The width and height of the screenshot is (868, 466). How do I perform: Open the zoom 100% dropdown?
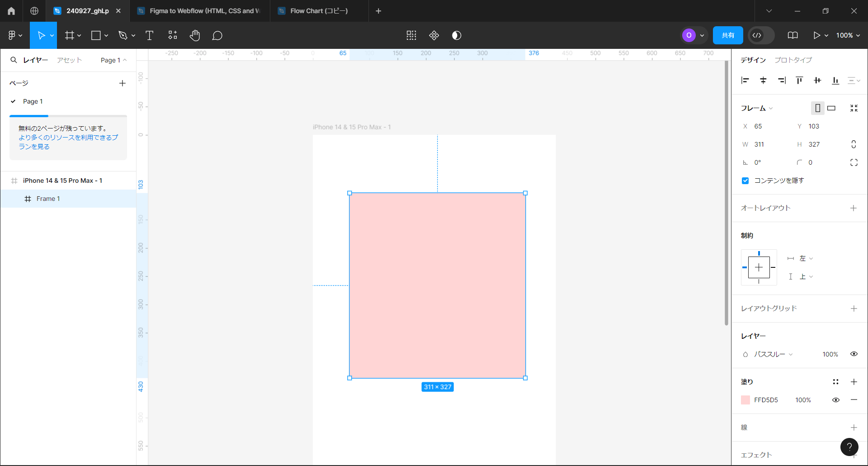tap(848, 35)
